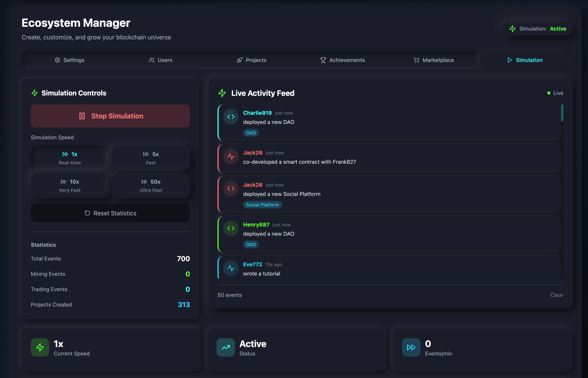
Task: Open the Achievements tab
Action: (342, 60)
